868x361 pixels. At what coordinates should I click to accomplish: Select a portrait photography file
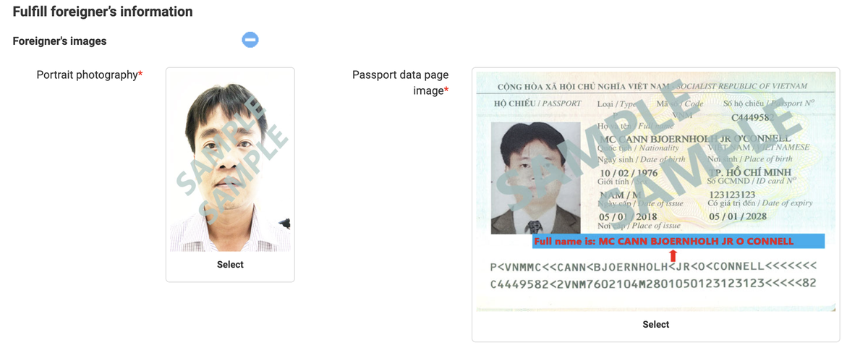230,265
